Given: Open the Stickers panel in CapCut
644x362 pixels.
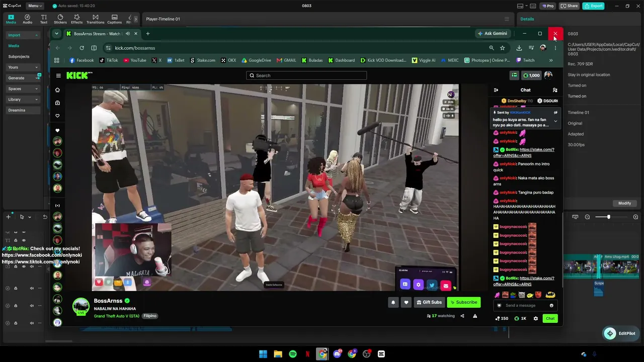Looking at the screenshot, I should 60,19.
